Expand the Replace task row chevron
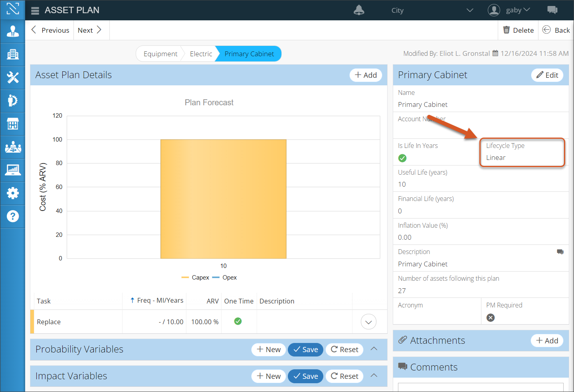 pyautogui.click(x=368, y=322)
